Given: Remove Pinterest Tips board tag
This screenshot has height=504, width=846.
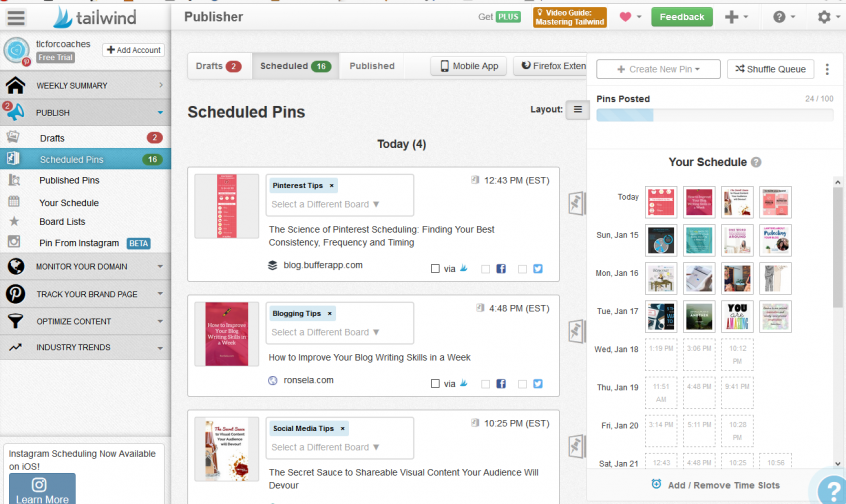Looking at the screenshot, I should click(x=332, y=186).
